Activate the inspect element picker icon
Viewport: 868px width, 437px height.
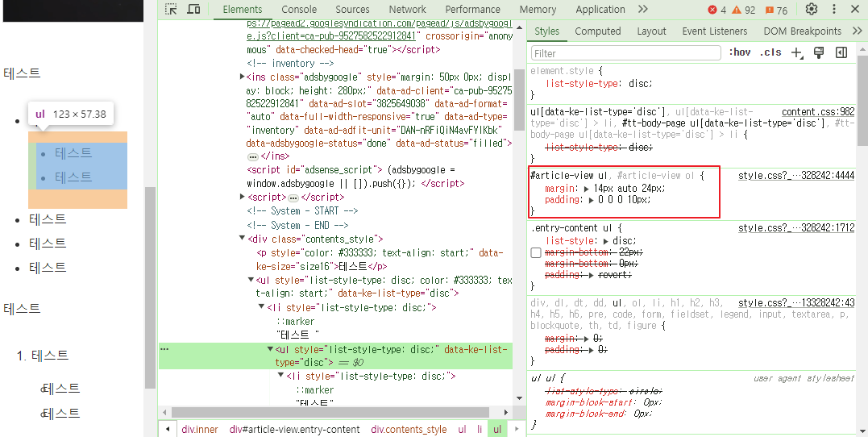tap(171, 9)
